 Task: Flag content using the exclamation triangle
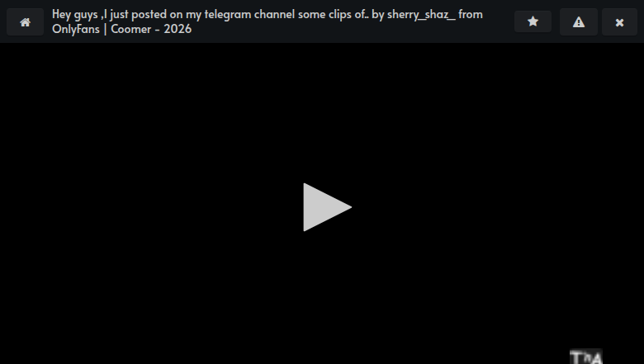coord(579,21)
